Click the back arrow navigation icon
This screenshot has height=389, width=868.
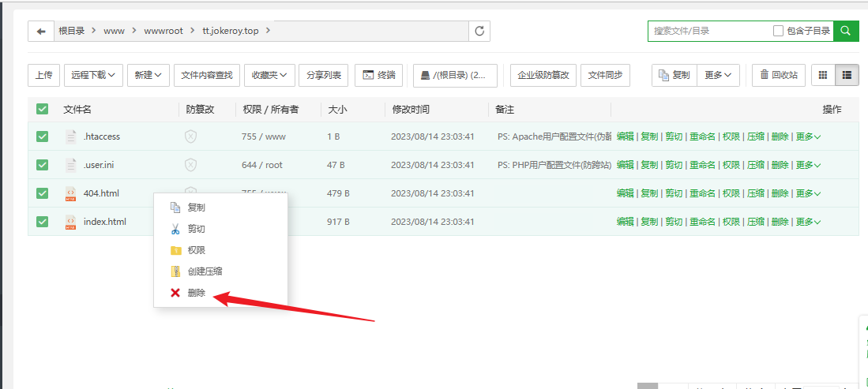[41, 31]
